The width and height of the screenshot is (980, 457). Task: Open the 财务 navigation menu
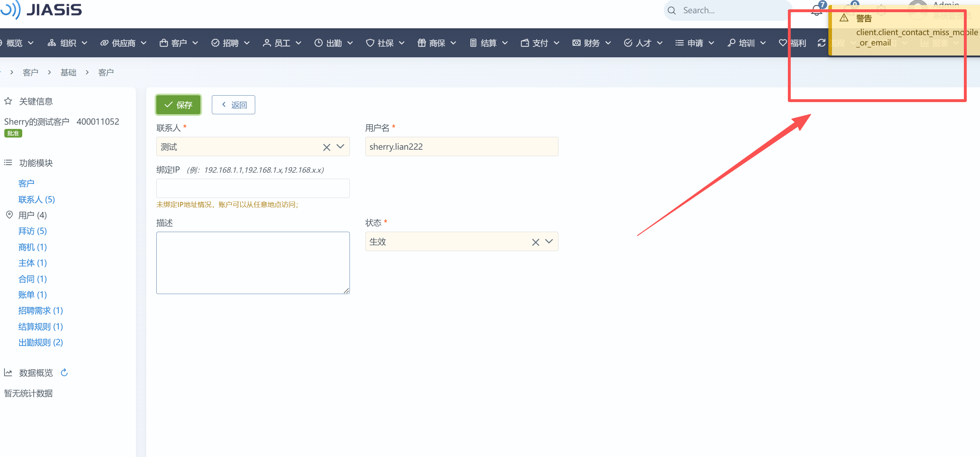click(591, 43)
